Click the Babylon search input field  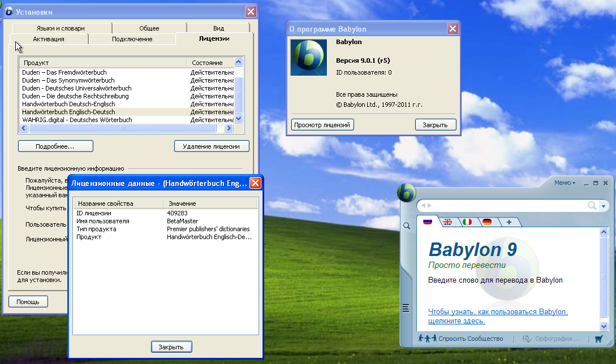click(510, 205)
